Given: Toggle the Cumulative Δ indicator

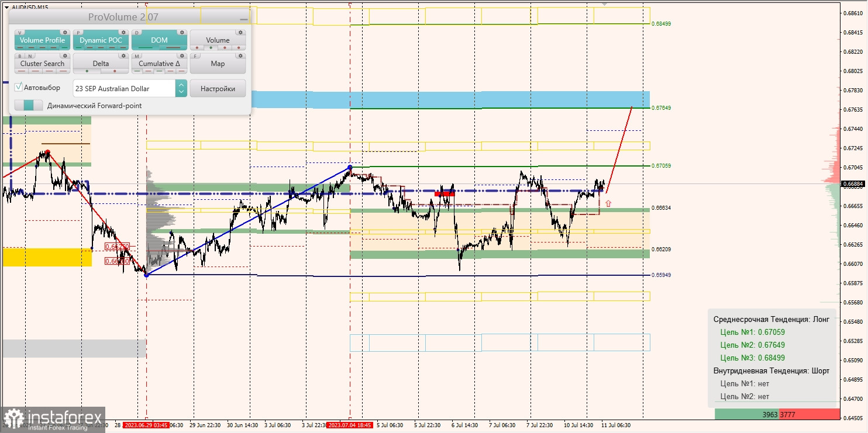Looking at the screenshot, I should (159, 64).
